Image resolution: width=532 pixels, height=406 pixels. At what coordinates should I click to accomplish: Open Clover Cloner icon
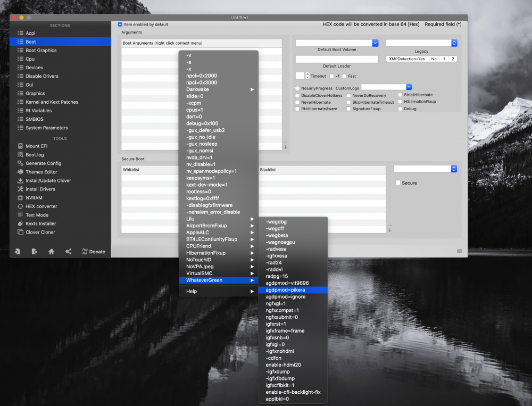[x=20, y=232]
